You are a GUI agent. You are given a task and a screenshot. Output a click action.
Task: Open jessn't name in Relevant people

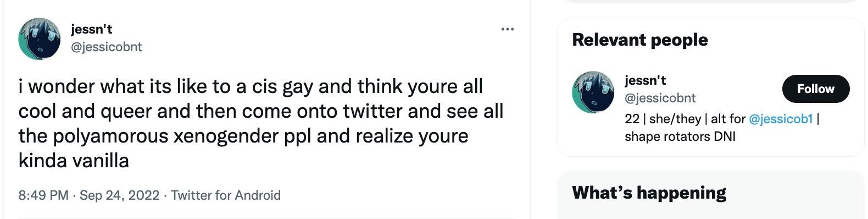[646, 80]
